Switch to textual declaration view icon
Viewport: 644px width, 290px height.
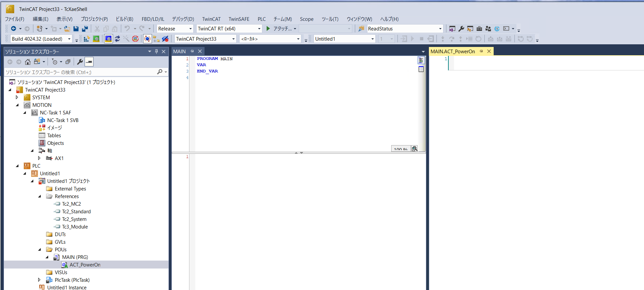tap(421, 61)
